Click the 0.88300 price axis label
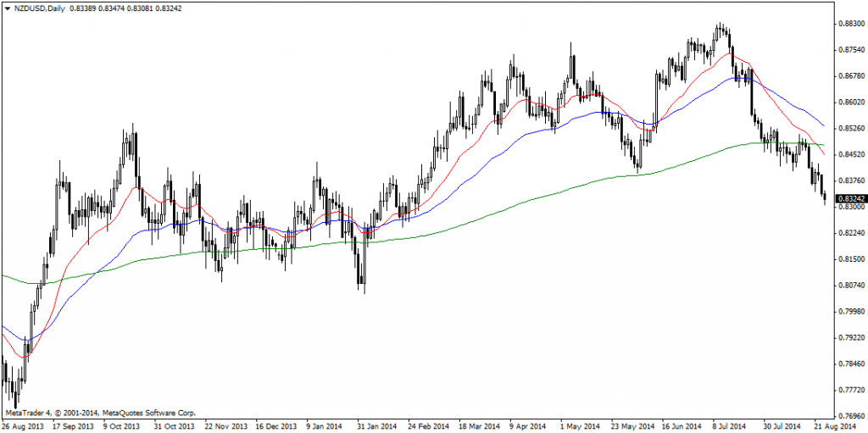This screenshot has height=433, width=868. 847,24
